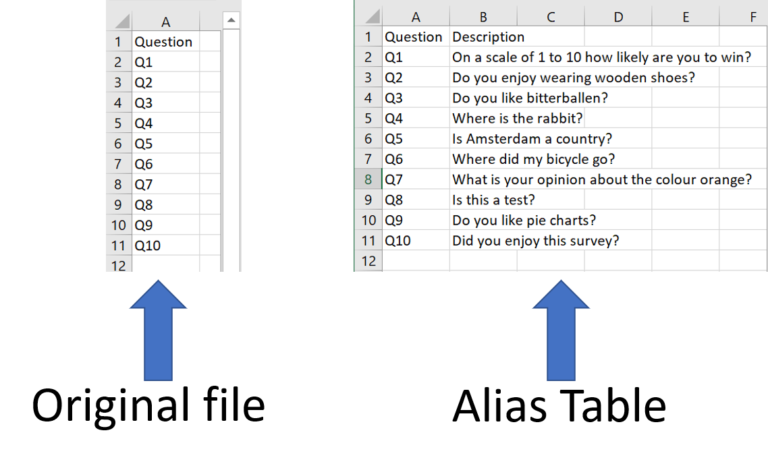Viewport: 768px width, 466px height.
Task: Click the 'Do you like pie charts?' cell
Action: click(x=523, y=220)
